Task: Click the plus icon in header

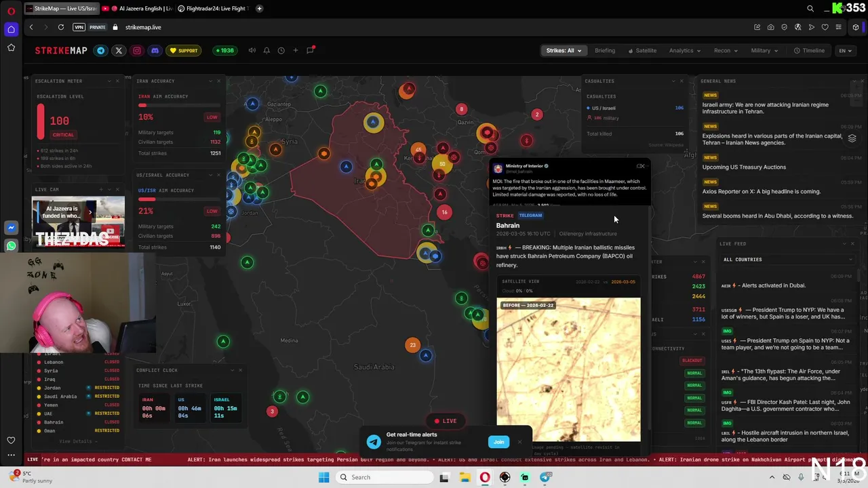Action: pyautogui.click(x=295, y=50)
